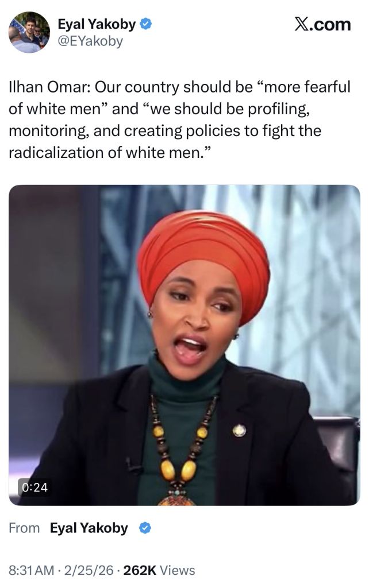
Task: Click the line "radicalization of white men."
Action: pos(110,153)
